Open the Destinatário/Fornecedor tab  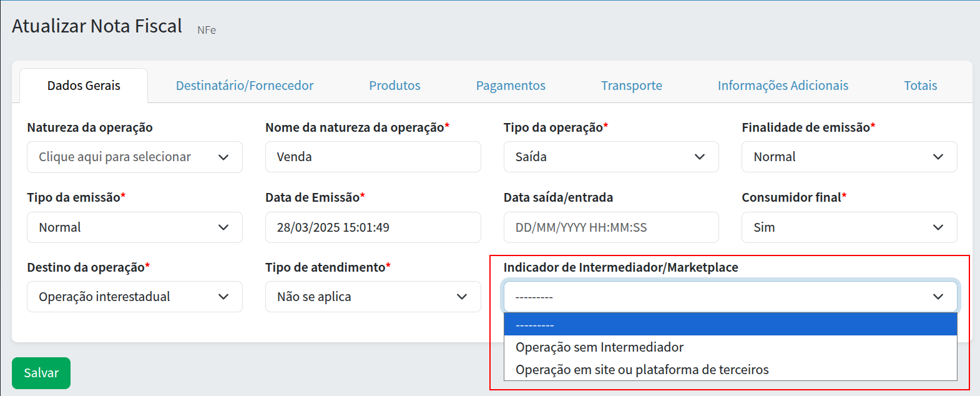[245, 86]
